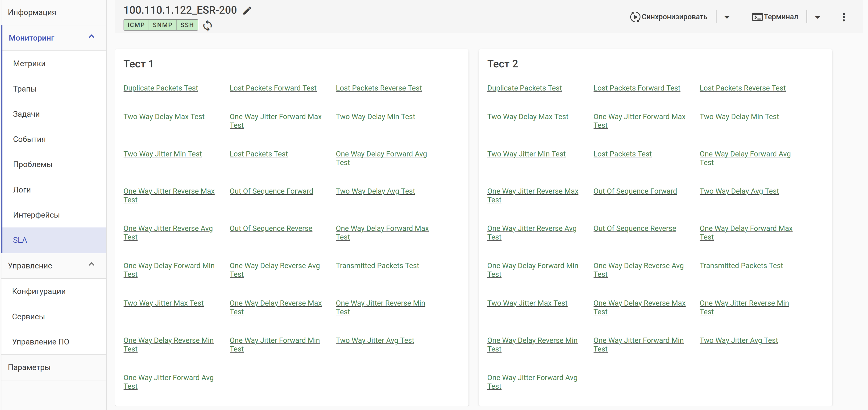The image size is (868, 410).
Task: Open the Терминал terminal button
Action: click(x=775, y=17)
